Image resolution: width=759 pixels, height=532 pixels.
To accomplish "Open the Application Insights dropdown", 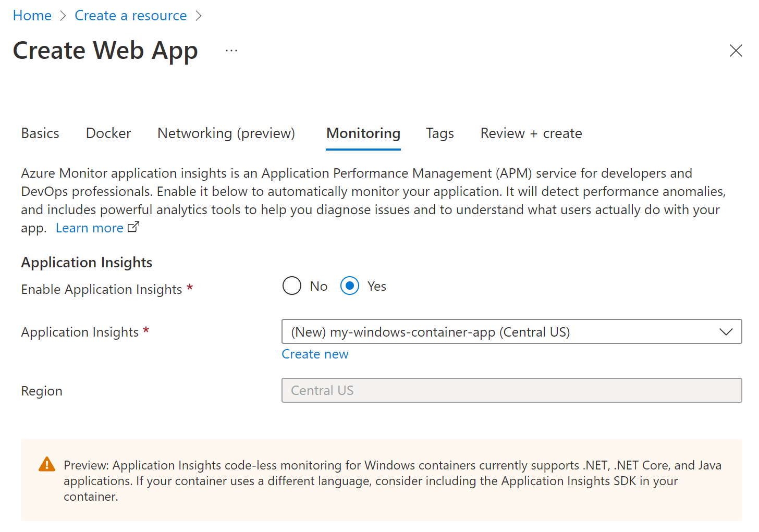I will [511, 331].
